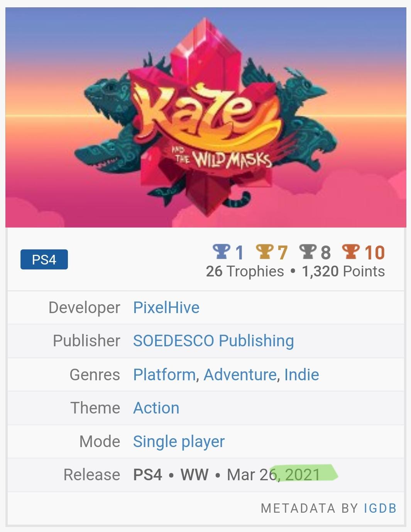Open the PixelHive developer link

point(166,308)
